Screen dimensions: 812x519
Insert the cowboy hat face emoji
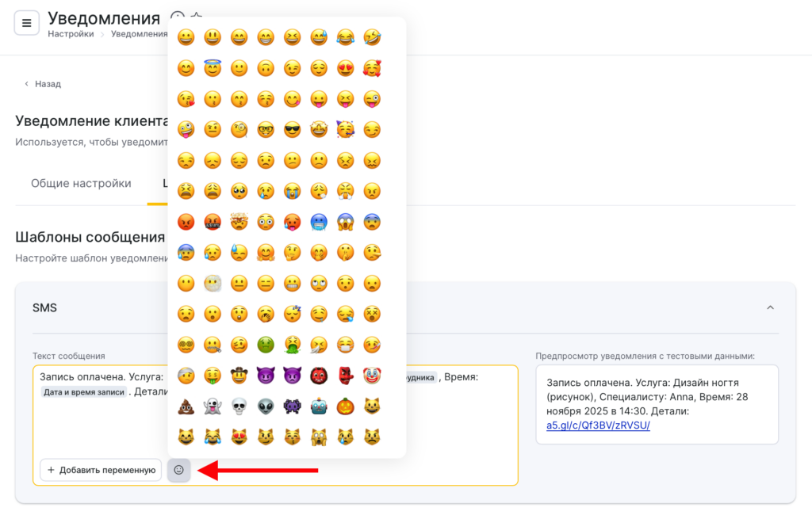[239, 376]
